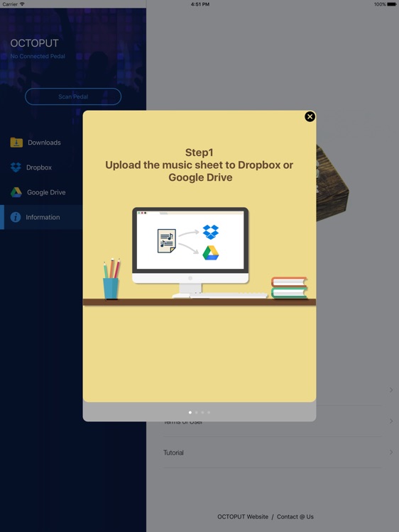Click the Downloads folder icon
This screenshot has width=399, height=532.
coord(16,143)
